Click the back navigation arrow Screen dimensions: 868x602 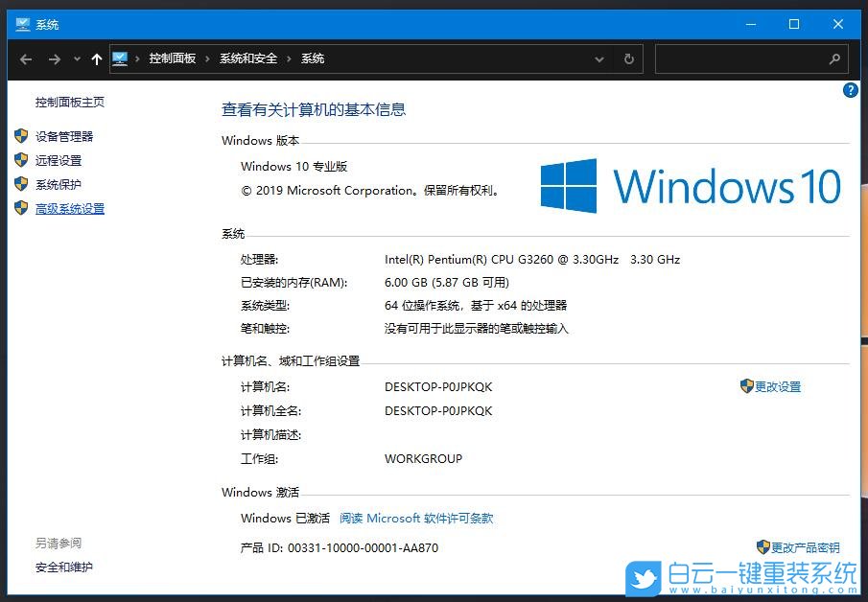pos(26,58)
